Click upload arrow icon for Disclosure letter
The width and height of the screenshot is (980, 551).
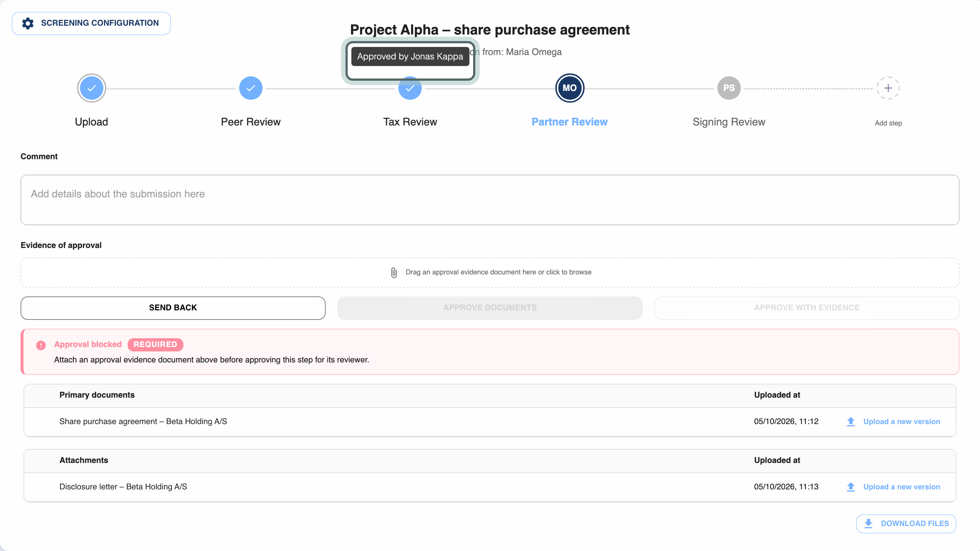pyautogui.click(x=851, y=487)
